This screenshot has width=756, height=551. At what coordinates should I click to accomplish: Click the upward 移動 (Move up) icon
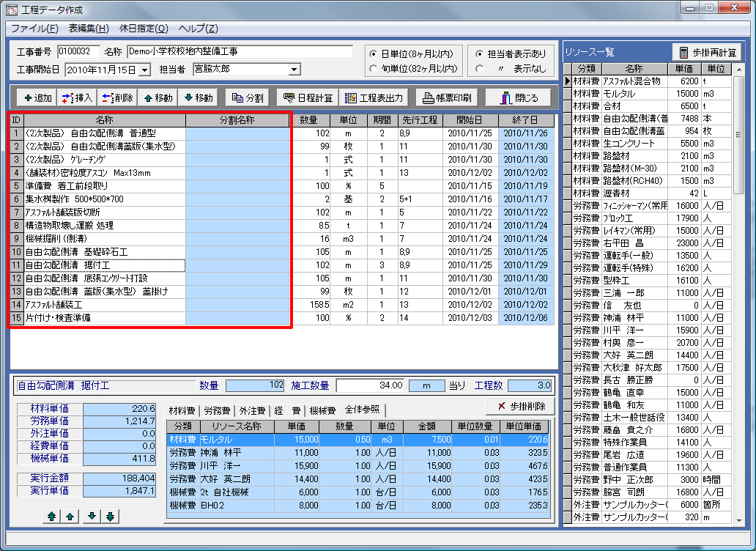(x=160, y=99)
